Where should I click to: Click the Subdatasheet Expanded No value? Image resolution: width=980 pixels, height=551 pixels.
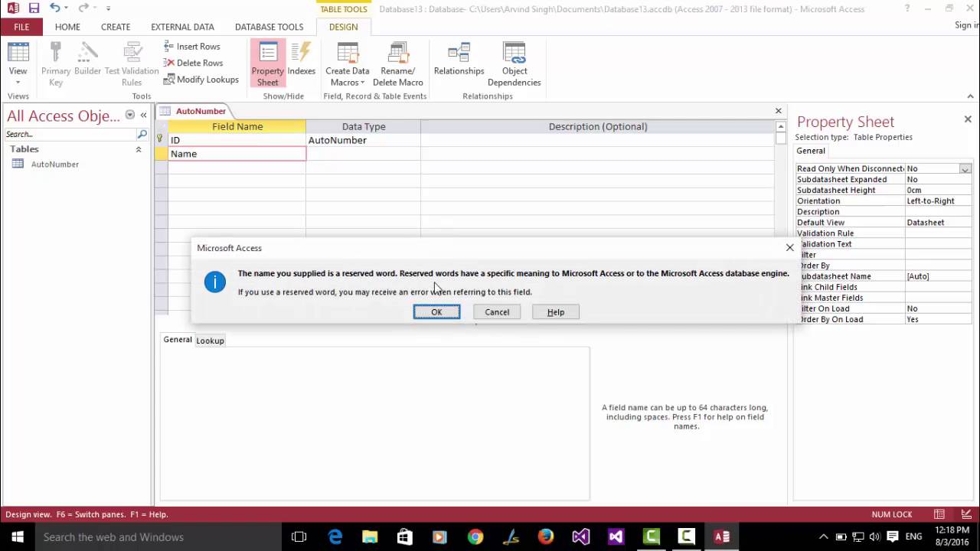click(x=938, y=180)
